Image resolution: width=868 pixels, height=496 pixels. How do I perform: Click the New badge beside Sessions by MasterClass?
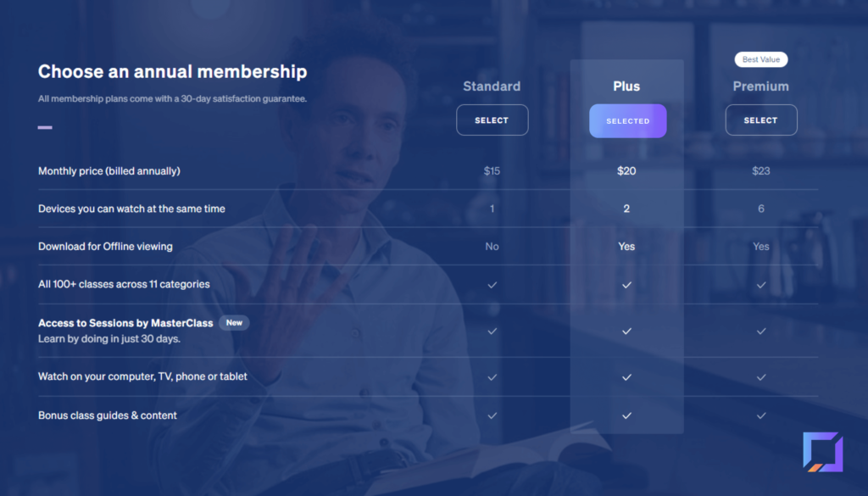point(234,323)
